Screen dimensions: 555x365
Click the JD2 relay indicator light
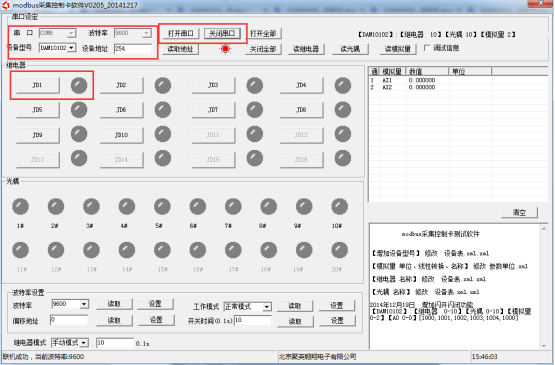click(162, 85)
